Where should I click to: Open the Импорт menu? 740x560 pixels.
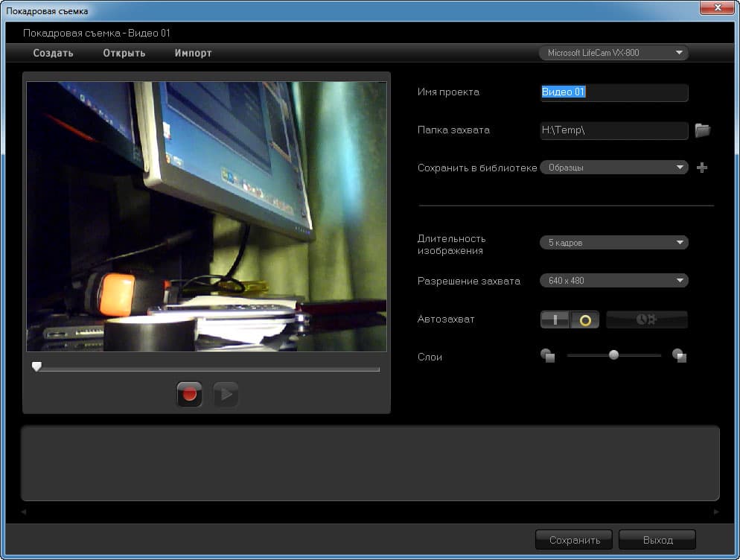193,53
